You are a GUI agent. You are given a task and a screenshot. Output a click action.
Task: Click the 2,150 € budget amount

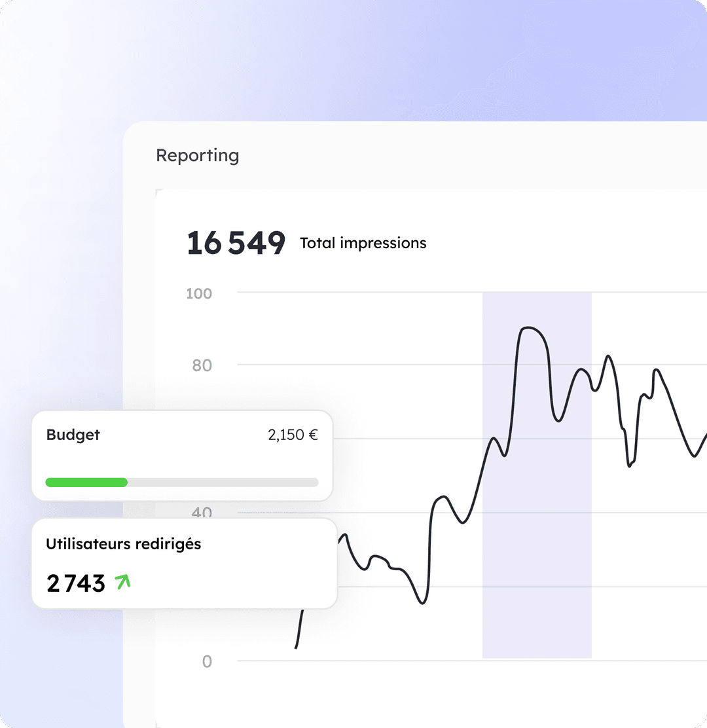click(293, 435)
